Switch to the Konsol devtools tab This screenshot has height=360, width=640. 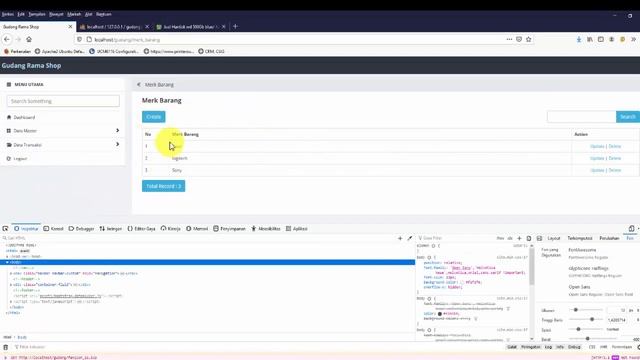53,229
